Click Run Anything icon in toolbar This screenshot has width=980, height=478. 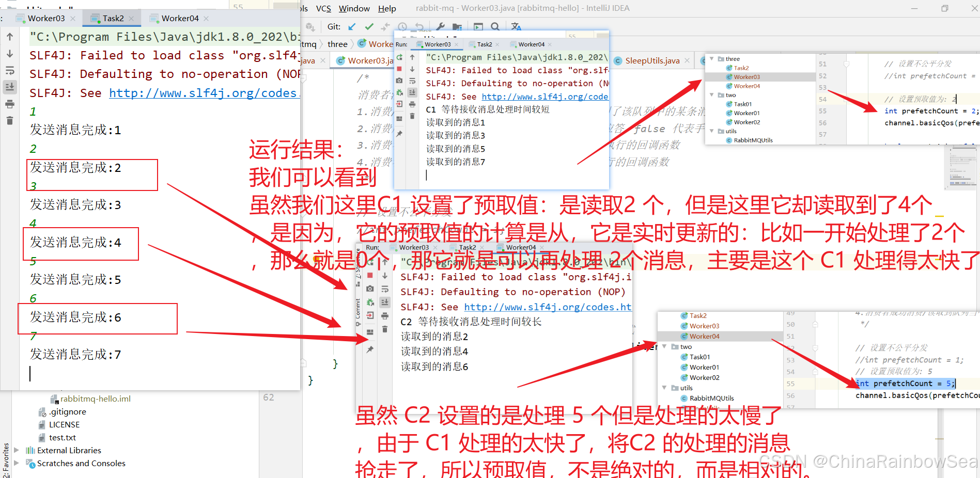point(478,27)
